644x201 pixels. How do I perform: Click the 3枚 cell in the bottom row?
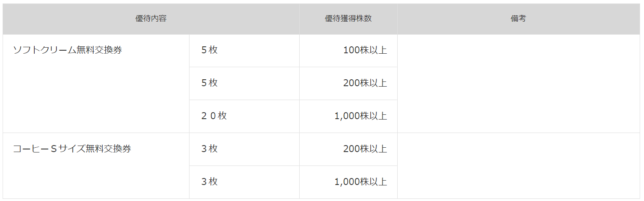click(244, 182)
